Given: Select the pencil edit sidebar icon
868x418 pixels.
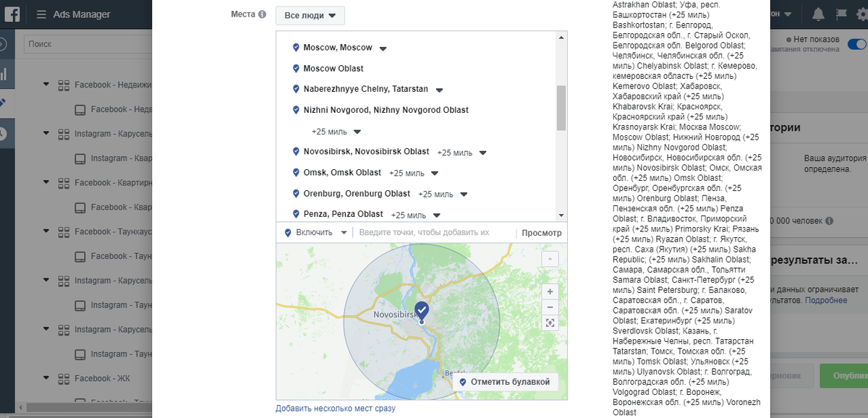Looking at the screenshot, I should click(x=3, y=103).
